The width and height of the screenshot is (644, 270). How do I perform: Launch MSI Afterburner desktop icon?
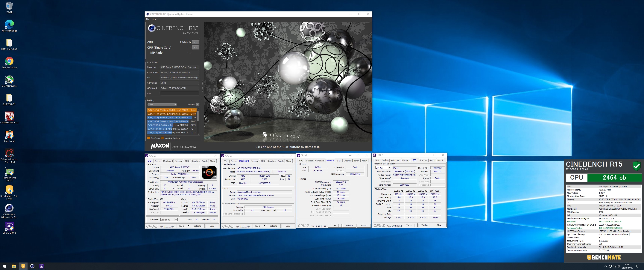[9, 81]
